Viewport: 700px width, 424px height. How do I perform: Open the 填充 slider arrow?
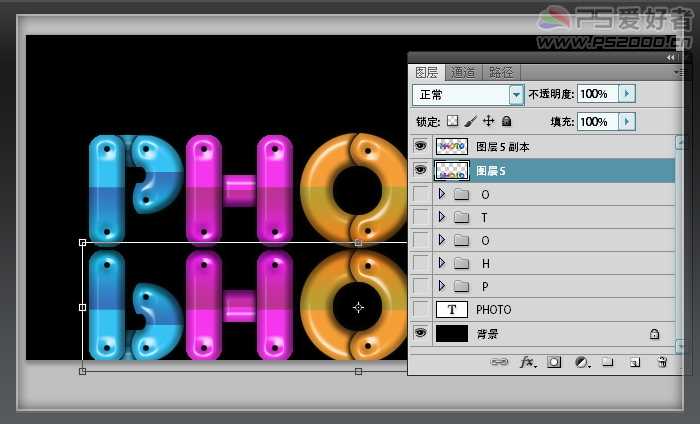pyautogui.click(x=627, y=121)
